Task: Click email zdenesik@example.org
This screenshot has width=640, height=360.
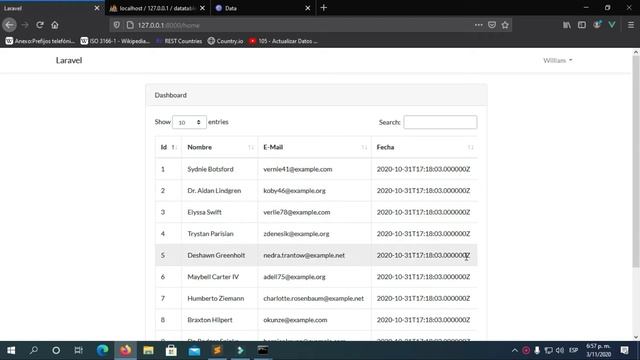Action: point(296,234)
